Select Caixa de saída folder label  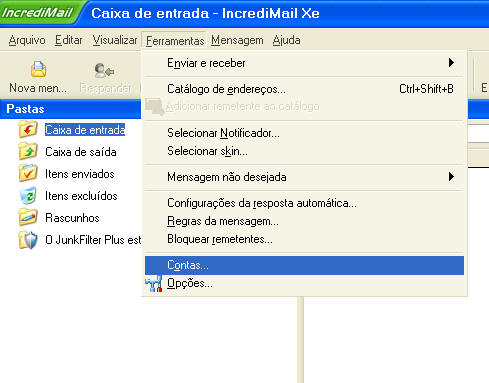point(81,152)
